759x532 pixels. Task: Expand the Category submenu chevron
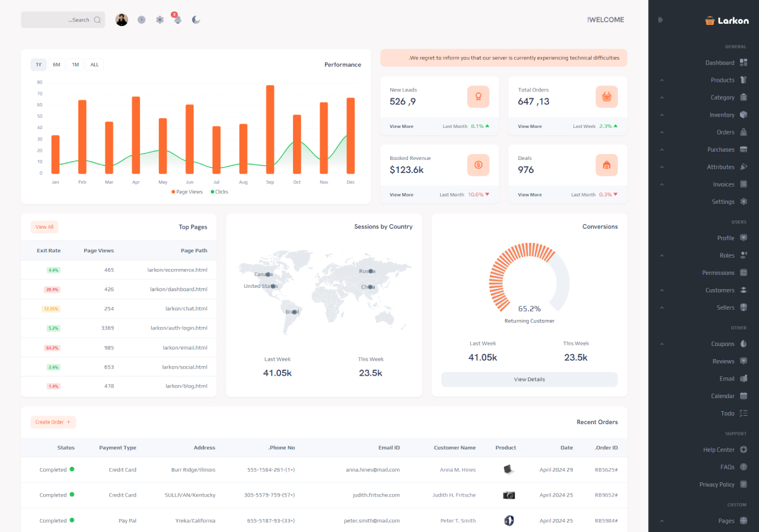point(662,97)
